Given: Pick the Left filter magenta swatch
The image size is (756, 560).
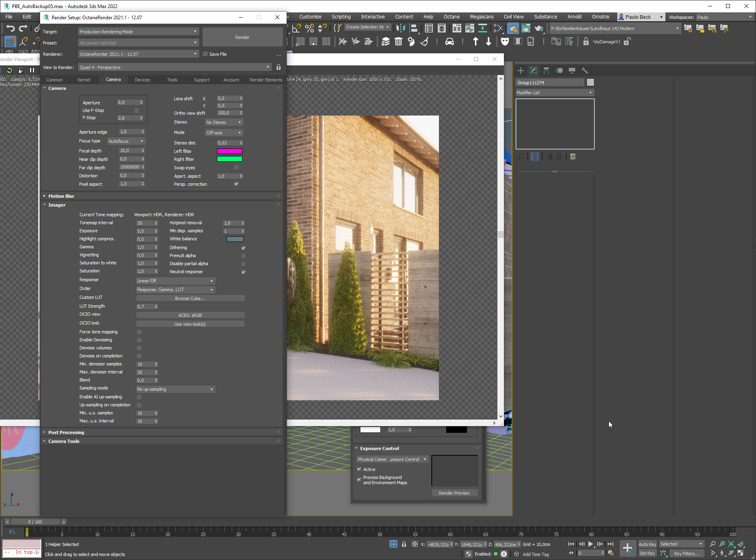Looking at the screenshot, I should click(230, 151).
